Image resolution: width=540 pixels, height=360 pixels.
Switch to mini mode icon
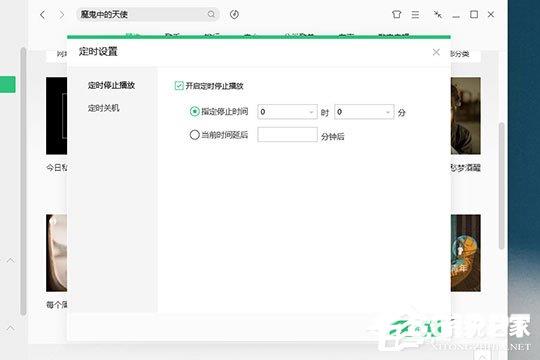tap(438, 14)
